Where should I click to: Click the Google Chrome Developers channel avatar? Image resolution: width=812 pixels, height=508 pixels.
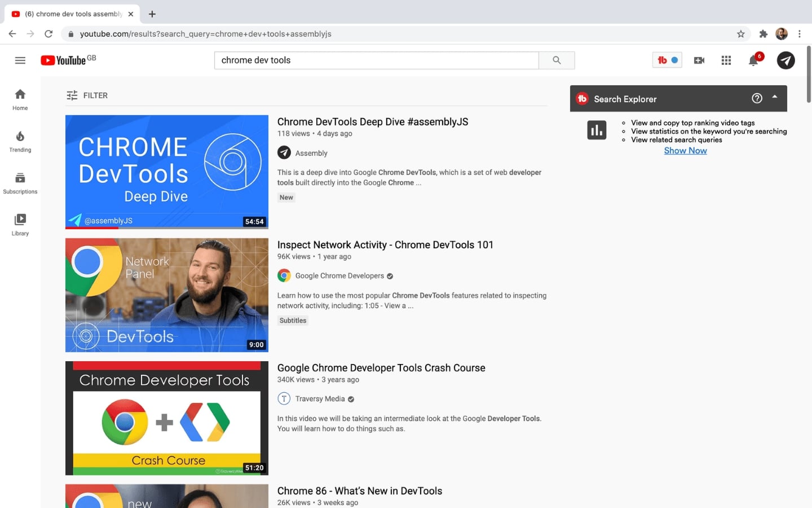[x=284, y=276]
